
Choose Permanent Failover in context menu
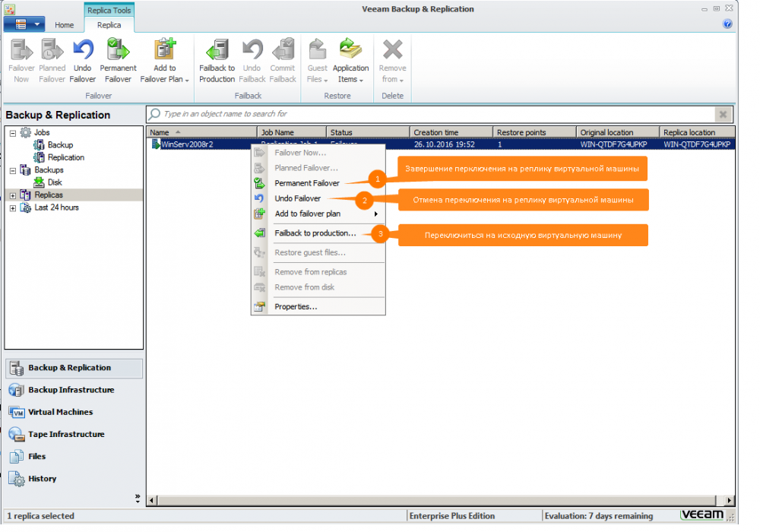318,183
